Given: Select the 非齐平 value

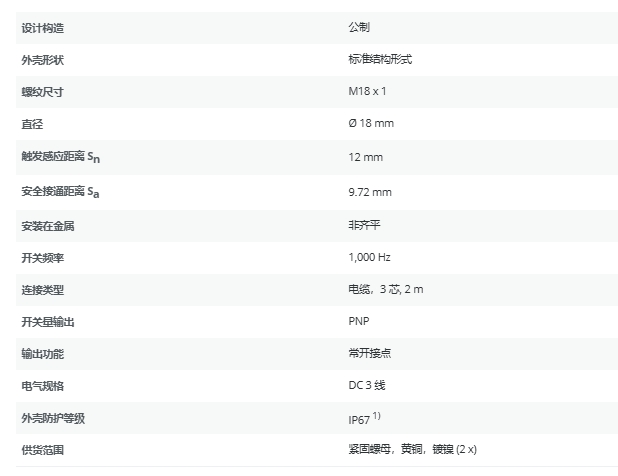Looking at the screenshot, I should (364, 225).
